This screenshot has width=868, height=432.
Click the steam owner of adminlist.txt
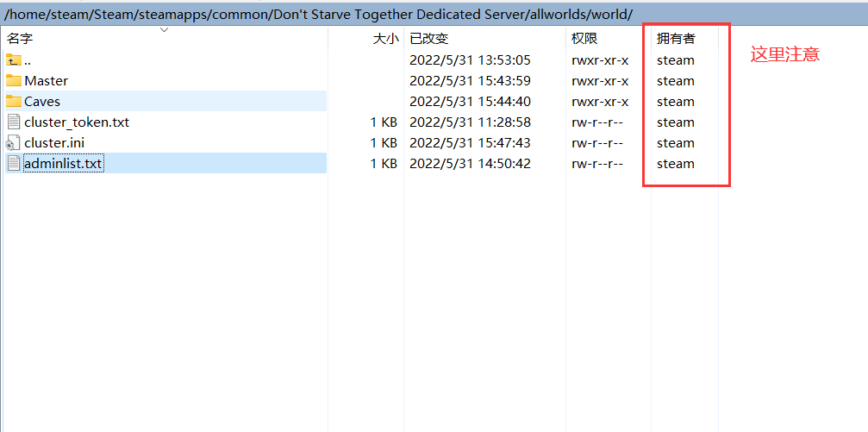[x=676, y=163]
